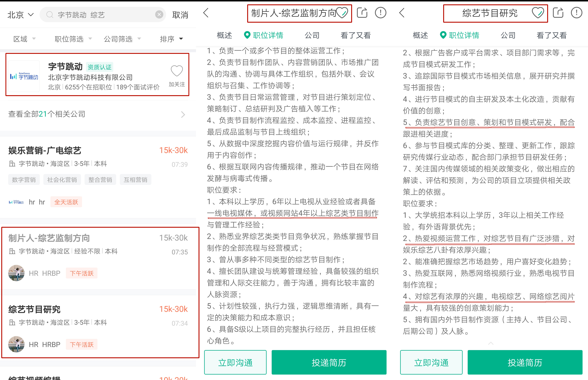Open the 排序 sort dropdown
The height and width of the screenshot is (380, 588).
click(x=171, y=39)
